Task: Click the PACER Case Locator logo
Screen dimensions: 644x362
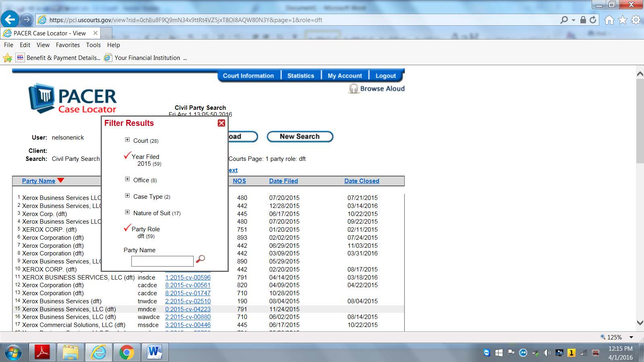Action: coord(72,99)
